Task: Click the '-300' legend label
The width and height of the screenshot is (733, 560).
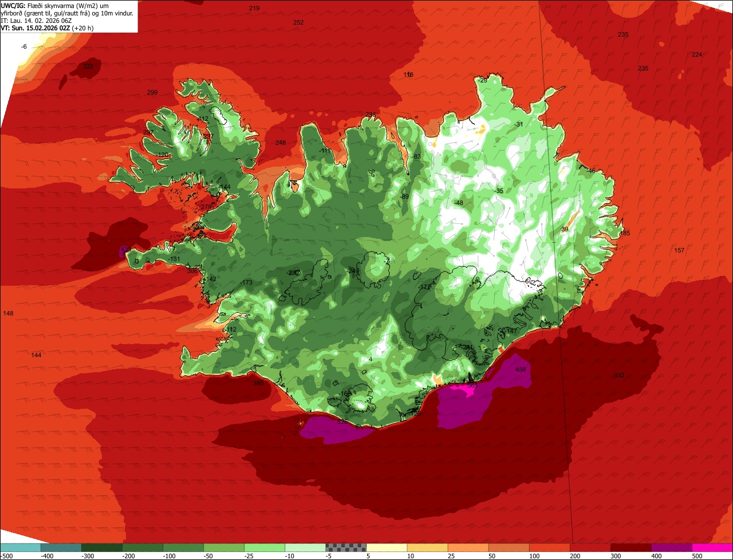Action: (x=89, y=555)
